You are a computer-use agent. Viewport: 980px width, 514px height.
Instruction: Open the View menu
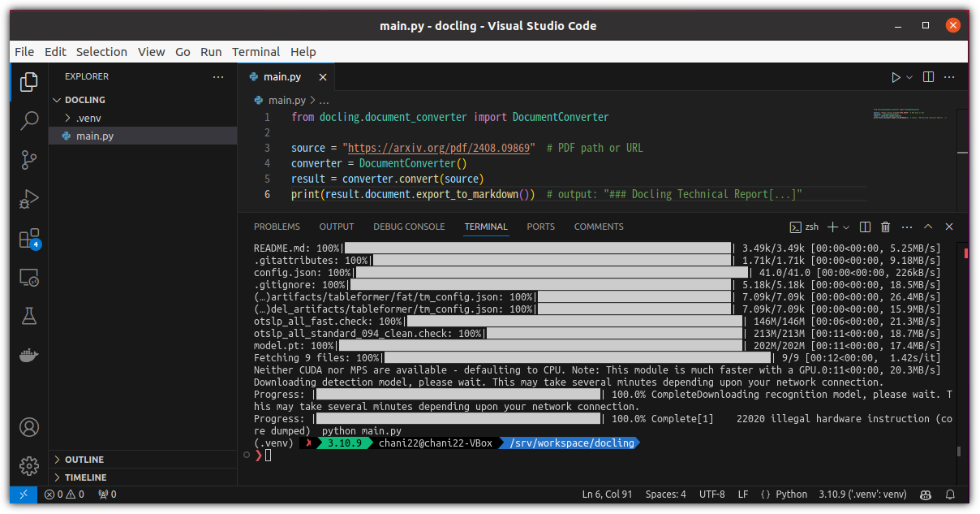pos(151,51)
